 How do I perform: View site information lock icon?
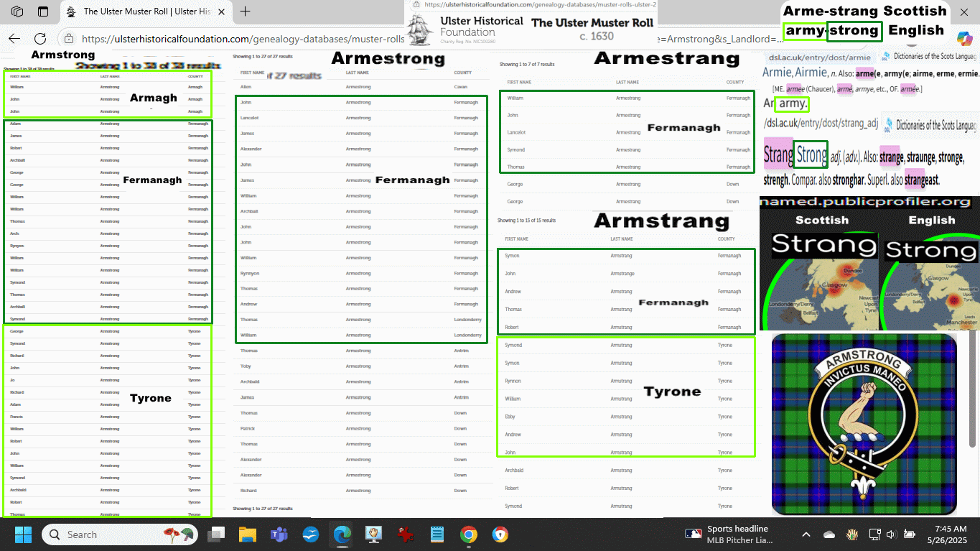pos(68,39)
